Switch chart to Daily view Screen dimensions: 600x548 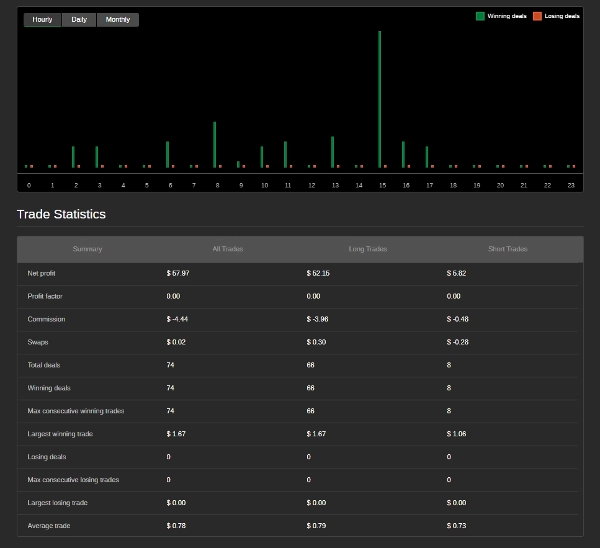pos(79,20)
